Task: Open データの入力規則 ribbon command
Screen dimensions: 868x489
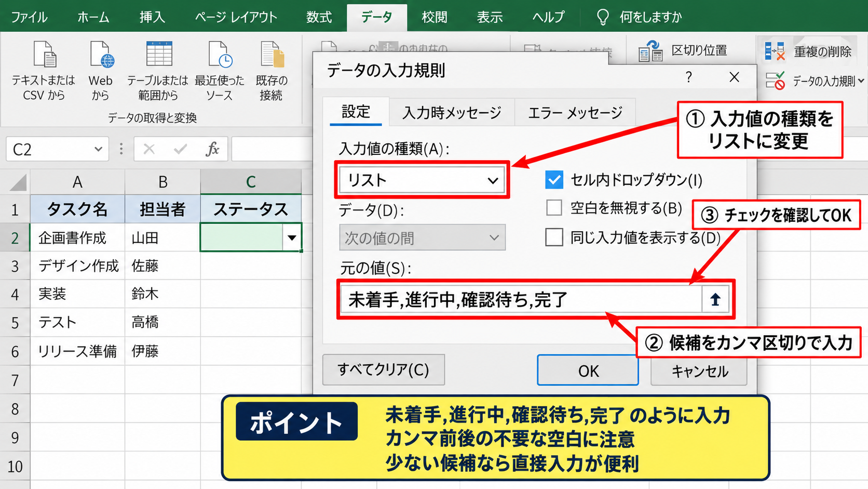Action: coord(815,81)
